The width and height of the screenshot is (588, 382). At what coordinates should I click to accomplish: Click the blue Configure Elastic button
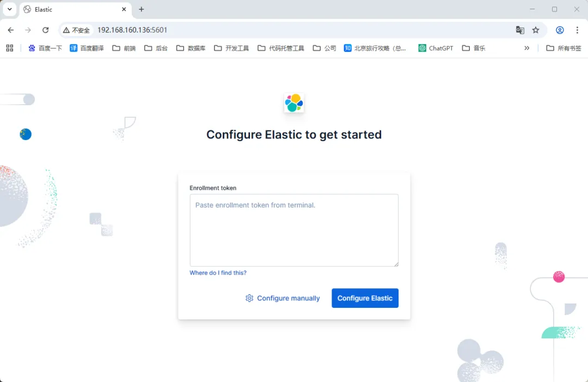tap(365, 298)
